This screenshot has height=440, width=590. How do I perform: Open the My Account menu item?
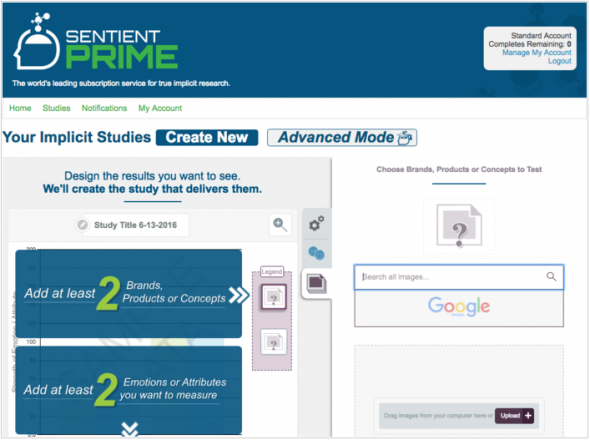[160, 108]
